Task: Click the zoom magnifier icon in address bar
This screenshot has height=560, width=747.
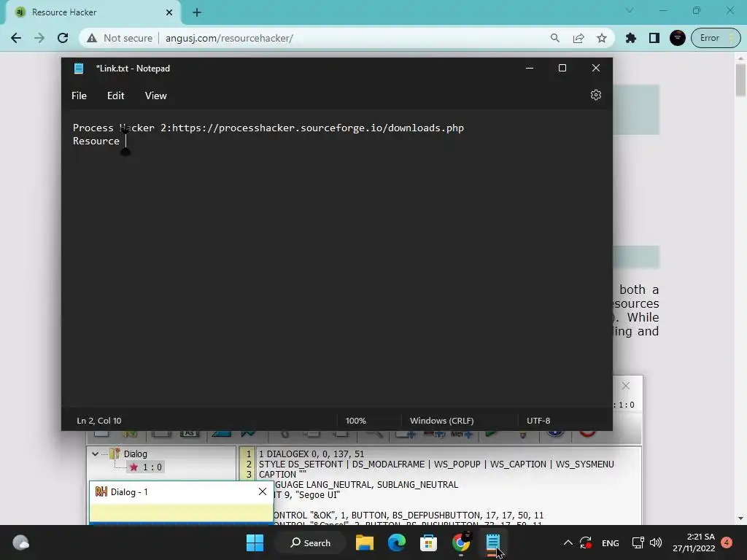Action: pos(554,38)
